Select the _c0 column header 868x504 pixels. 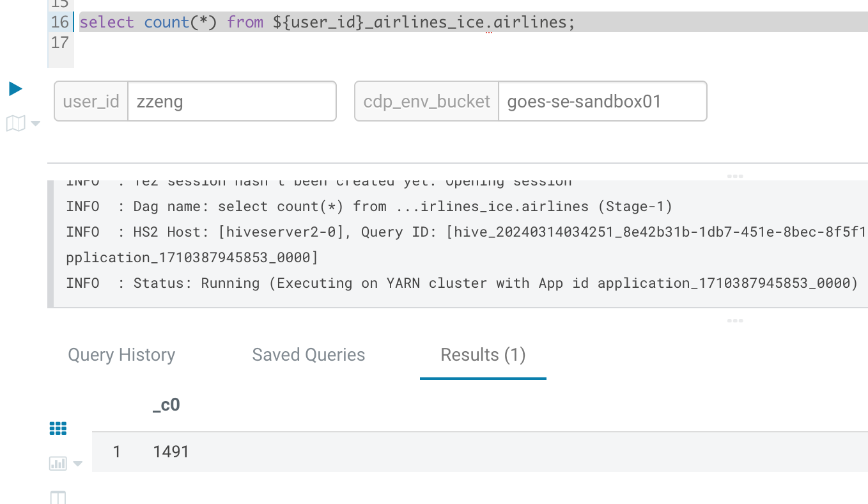[x=166, y=404]
